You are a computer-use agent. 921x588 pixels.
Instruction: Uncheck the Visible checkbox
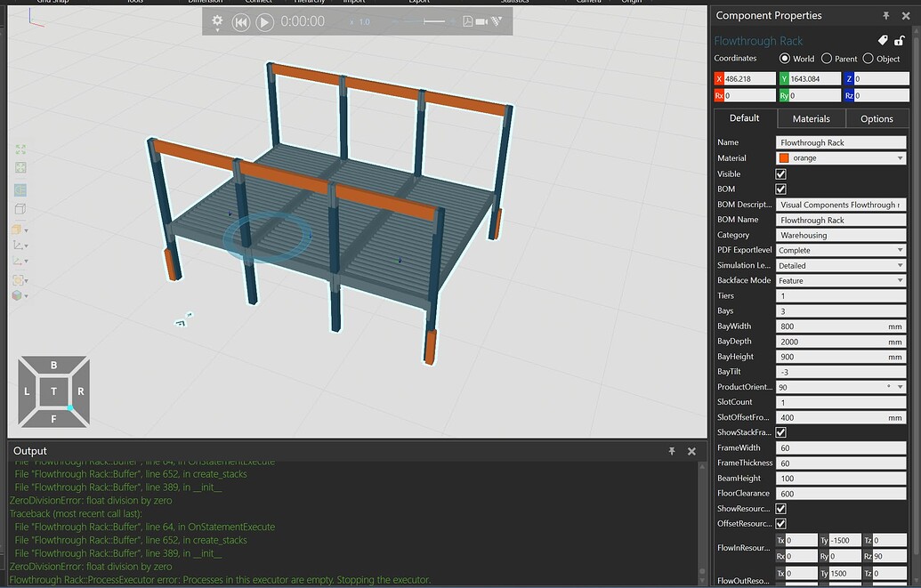click(x=780, y=173)
